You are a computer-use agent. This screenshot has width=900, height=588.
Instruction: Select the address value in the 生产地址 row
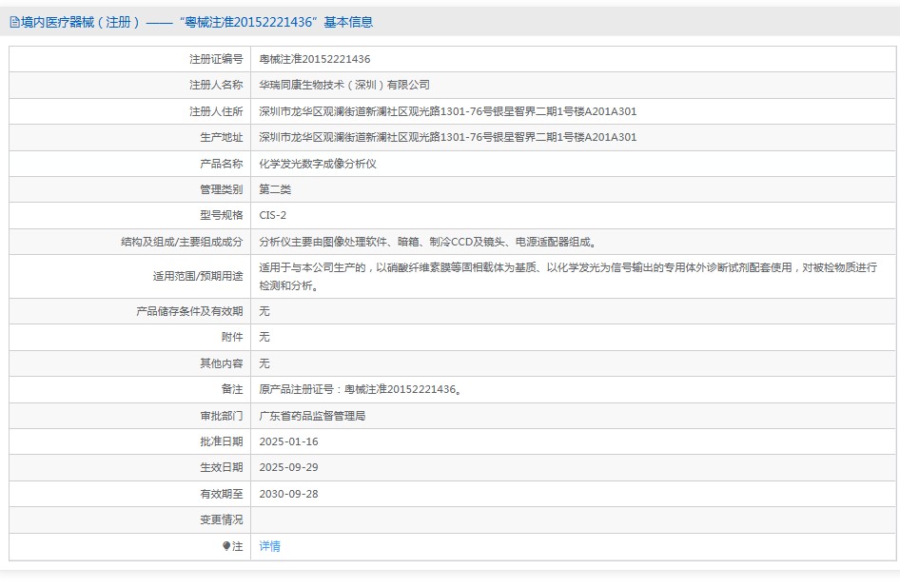(x=448, y=137)
